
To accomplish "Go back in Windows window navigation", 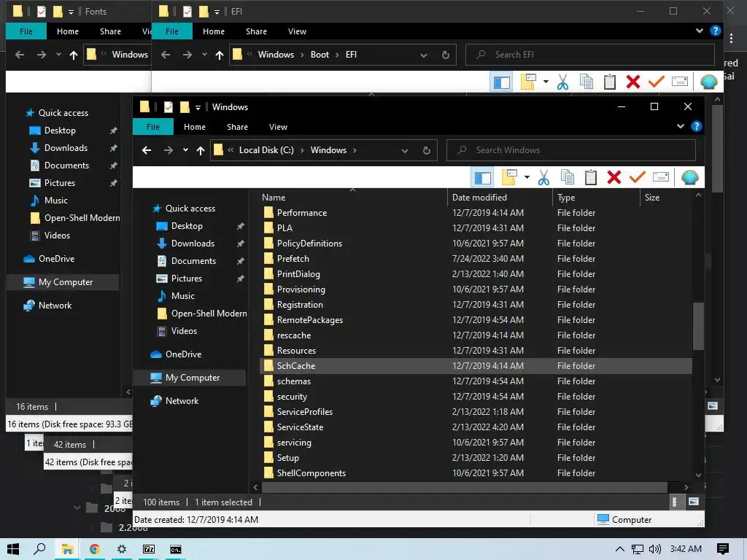I will pos(146,150).
